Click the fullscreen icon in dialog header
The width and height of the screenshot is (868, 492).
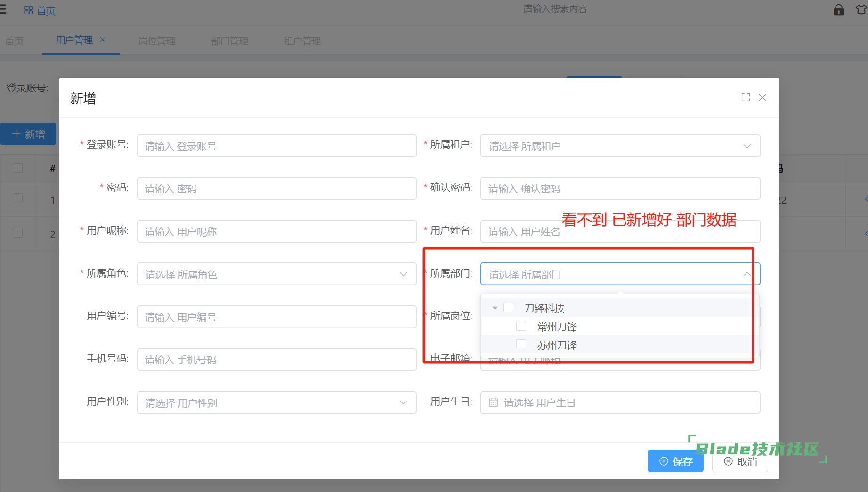[x=746, y=98]
